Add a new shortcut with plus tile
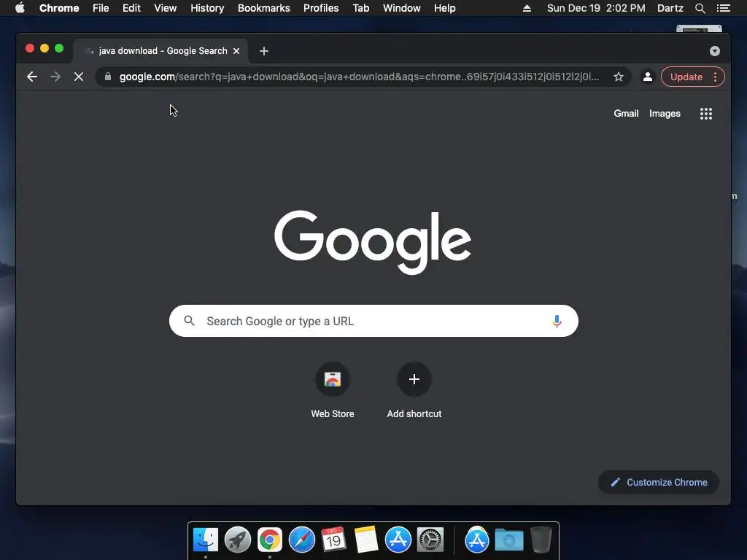This screenshot has width=747, height=560. [x=414, y=391]
